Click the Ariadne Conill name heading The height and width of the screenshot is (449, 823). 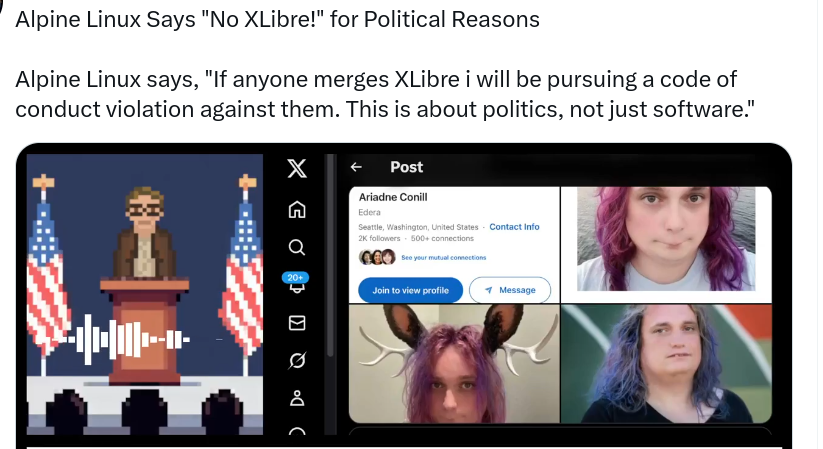[393, 197]
